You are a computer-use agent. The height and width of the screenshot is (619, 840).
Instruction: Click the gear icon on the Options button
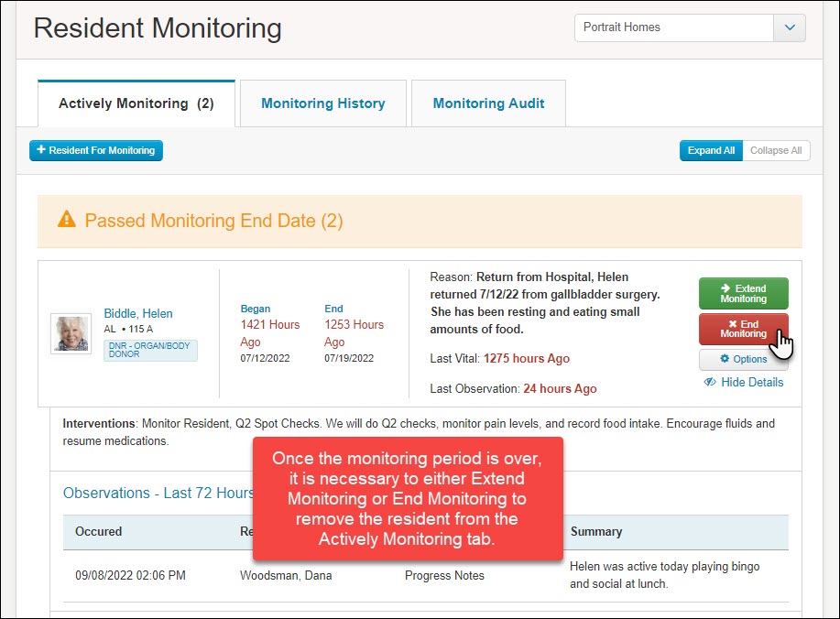click(725, 359)
